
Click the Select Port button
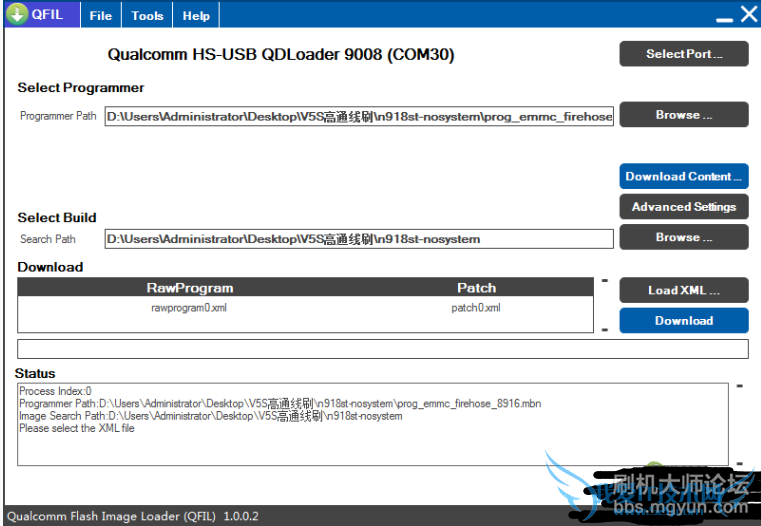tap(684, 54)
